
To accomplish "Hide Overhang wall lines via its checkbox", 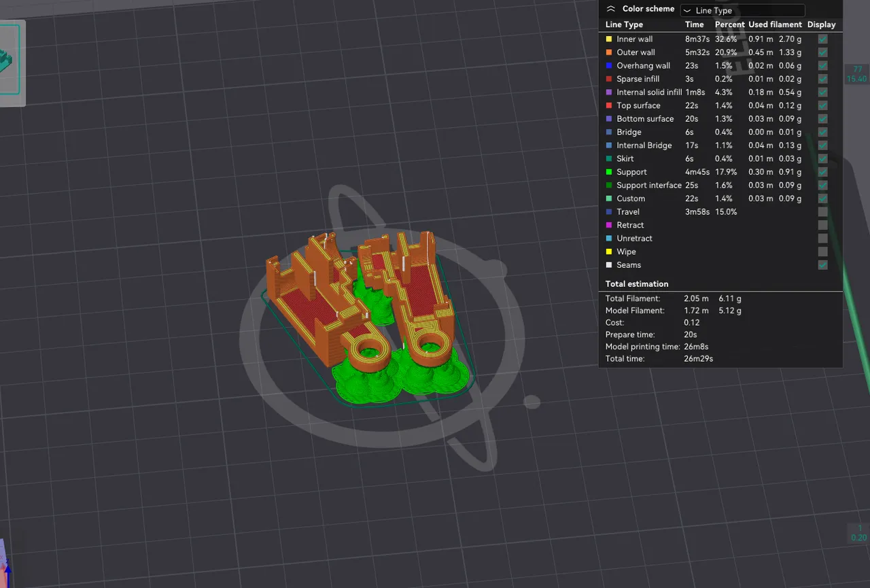I will pos(823,66).
